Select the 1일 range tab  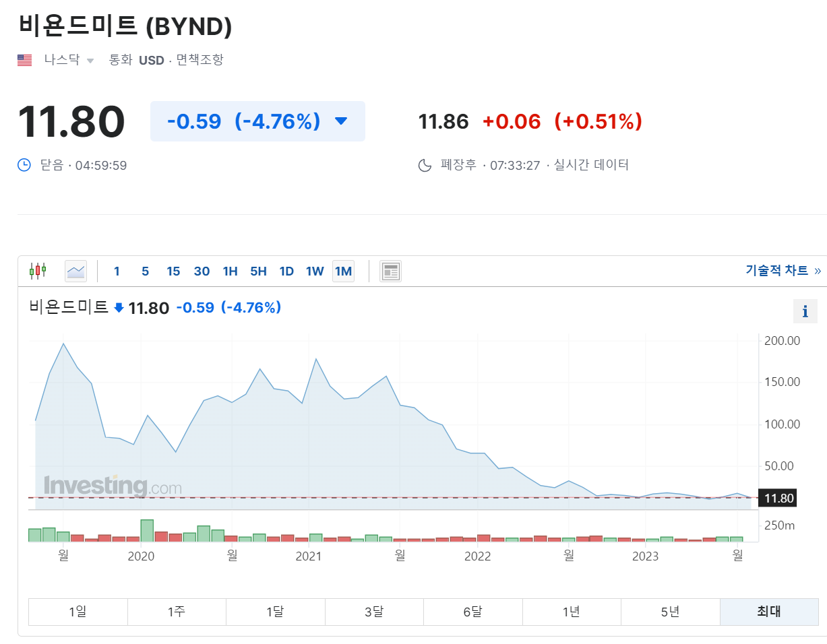78,612
